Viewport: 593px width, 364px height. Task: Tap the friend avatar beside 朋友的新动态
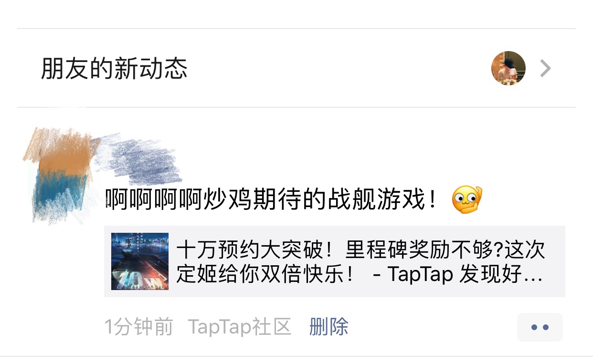pos(508,68)
